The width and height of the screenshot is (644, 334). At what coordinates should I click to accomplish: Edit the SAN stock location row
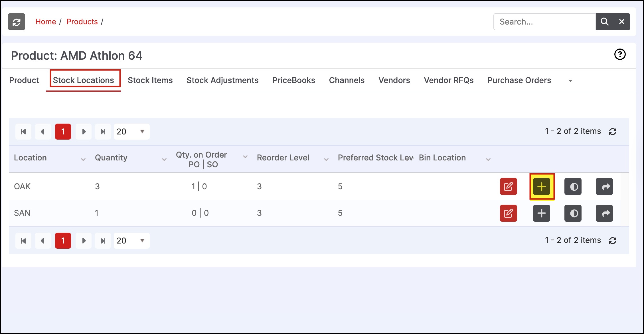point(508,213)
